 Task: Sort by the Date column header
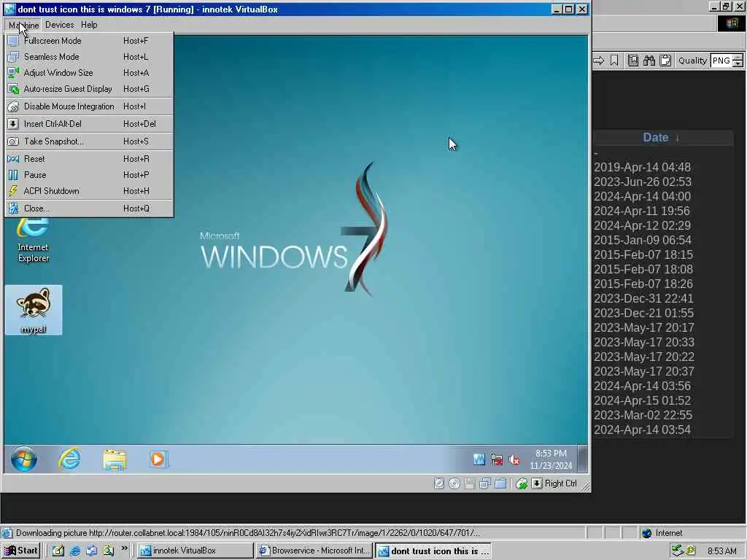pos(661,138)
